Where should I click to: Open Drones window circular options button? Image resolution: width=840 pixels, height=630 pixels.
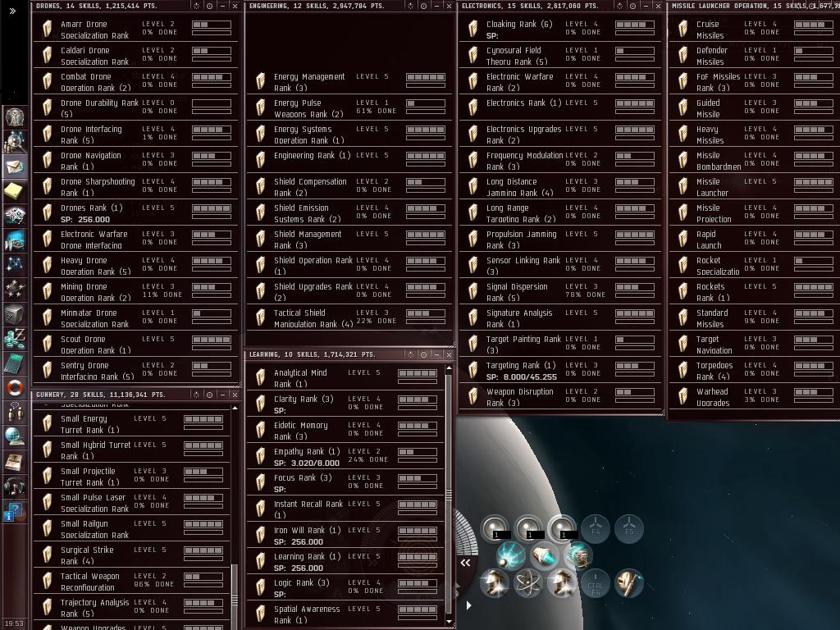[x=209, y=6]
